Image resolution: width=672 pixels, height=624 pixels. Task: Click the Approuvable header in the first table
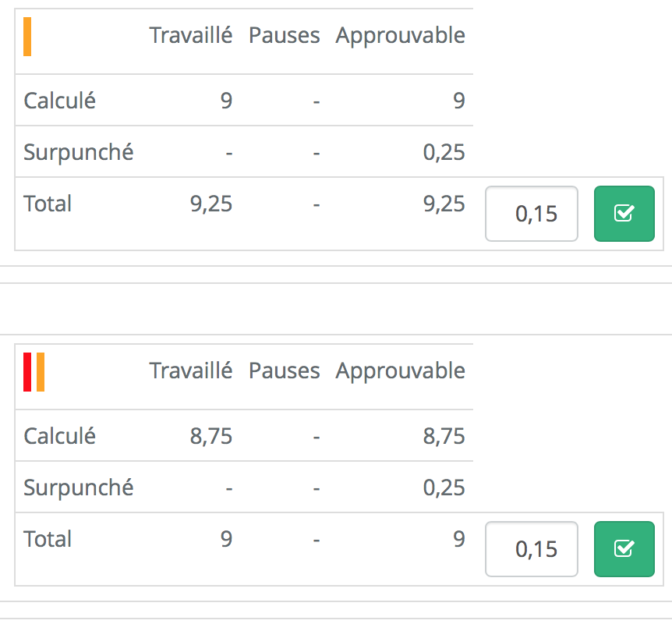400,35
